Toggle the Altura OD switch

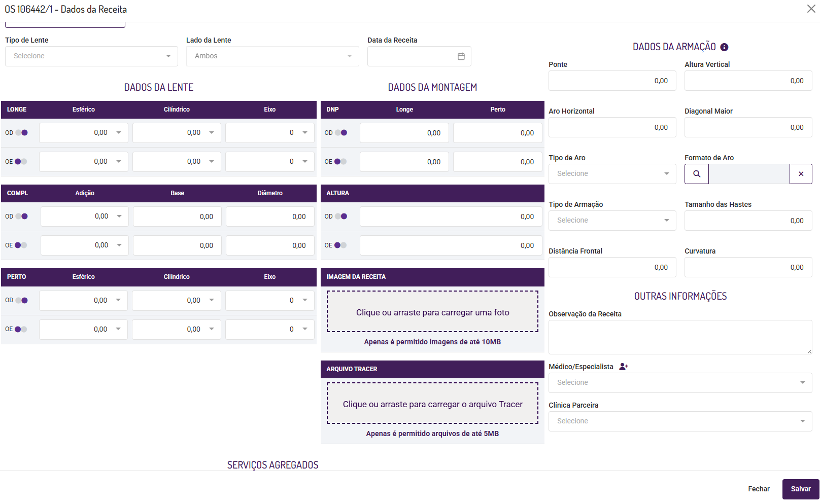[340, 217]
